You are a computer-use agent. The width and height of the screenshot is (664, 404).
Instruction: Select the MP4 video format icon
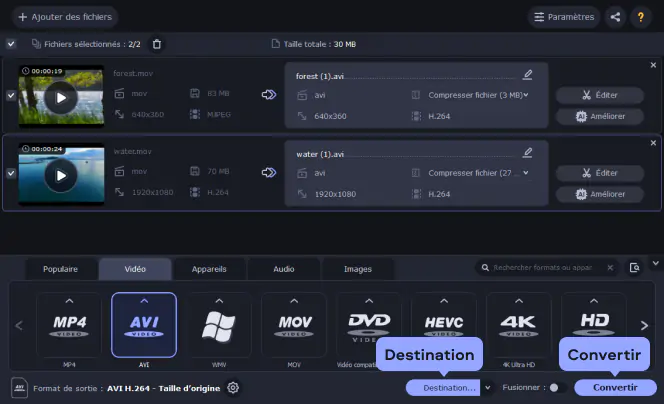coord(69,325)
